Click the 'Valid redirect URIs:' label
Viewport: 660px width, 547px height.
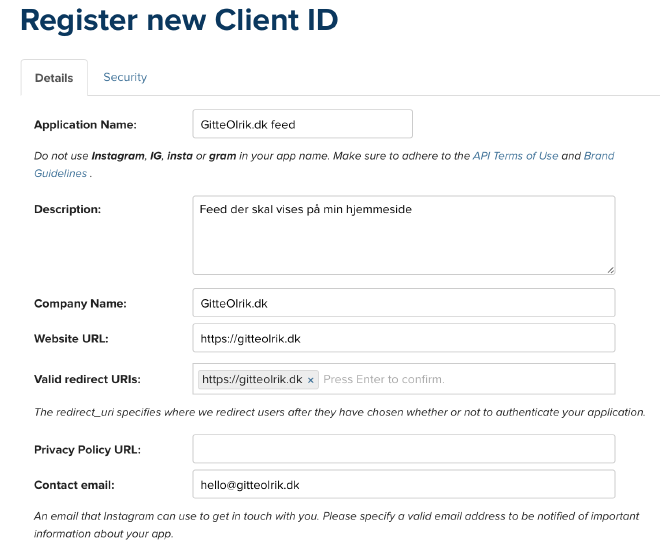click(87, 380)
